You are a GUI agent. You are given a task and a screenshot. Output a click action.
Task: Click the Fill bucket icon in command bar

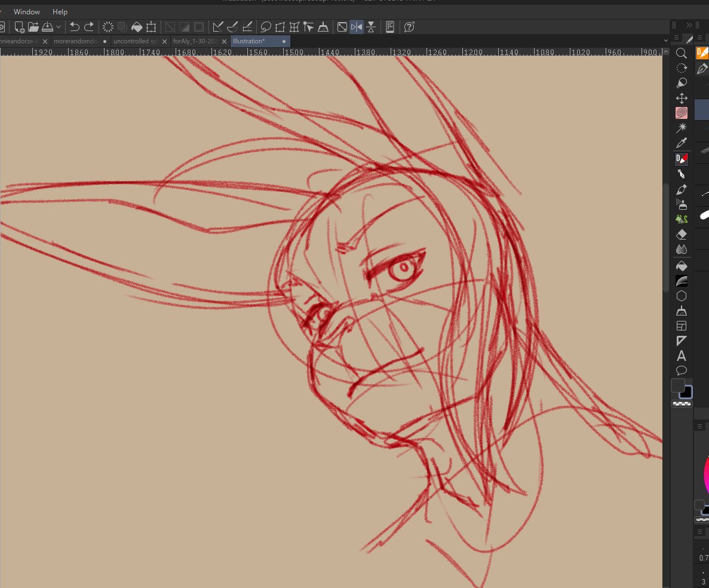pyautogui.click(x=137, y=27)
